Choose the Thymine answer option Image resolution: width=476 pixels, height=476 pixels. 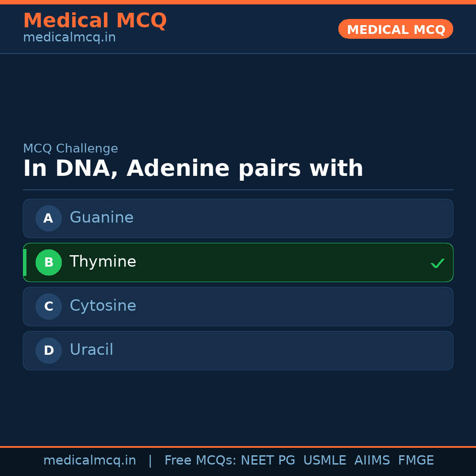238,262
